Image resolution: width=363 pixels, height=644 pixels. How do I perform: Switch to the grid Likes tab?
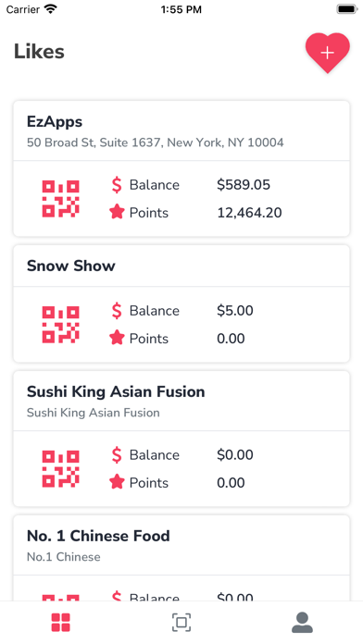point(60,622)
